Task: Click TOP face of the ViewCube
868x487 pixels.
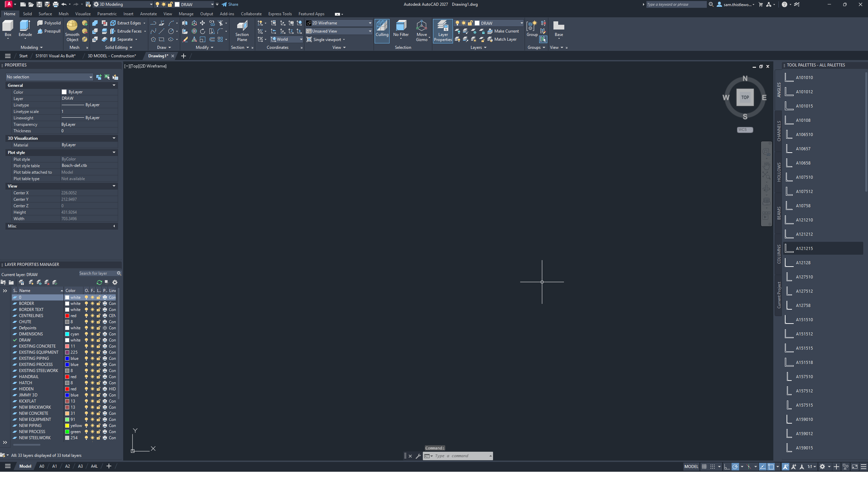Action: pos(745,97)
